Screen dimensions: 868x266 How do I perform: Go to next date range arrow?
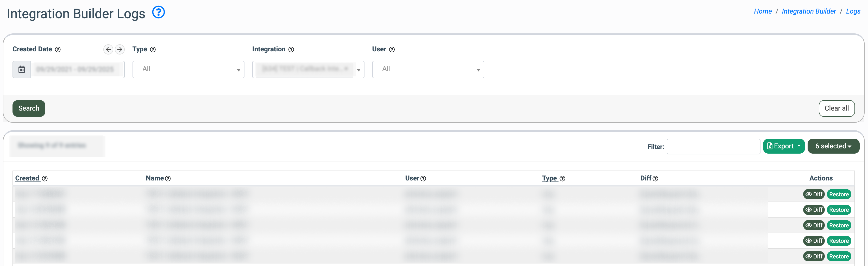click(x=119, y=49)
